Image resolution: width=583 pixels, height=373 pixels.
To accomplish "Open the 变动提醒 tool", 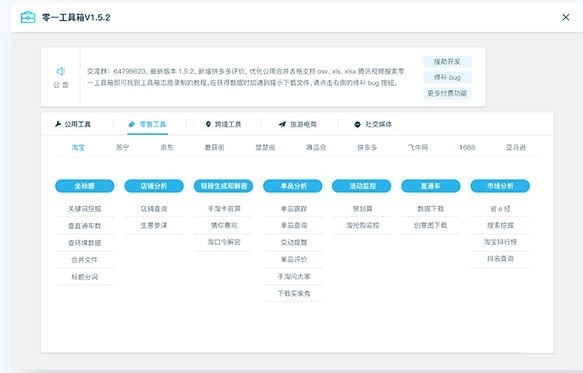I will click(x=294, y=242).
